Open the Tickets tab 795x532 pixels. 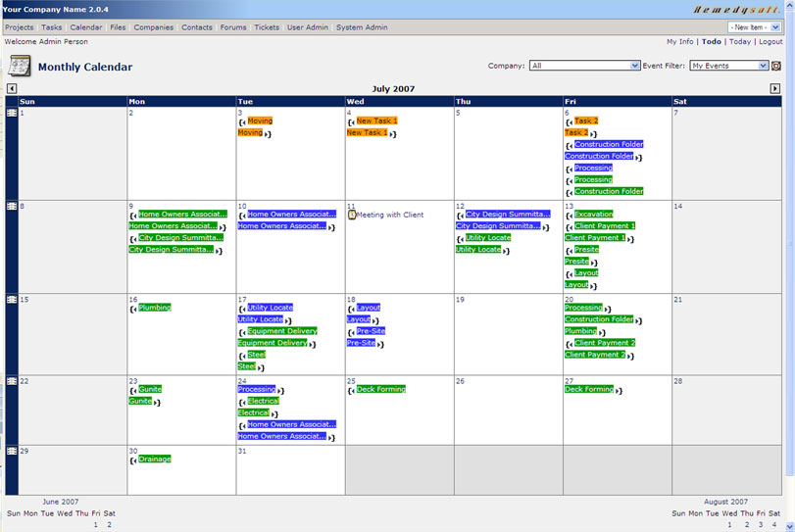tap(267, 27)
